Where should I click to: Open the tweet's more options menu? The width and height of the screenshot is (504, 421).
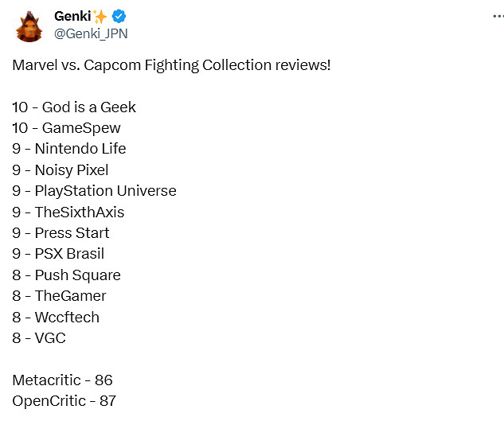point(486,16)
